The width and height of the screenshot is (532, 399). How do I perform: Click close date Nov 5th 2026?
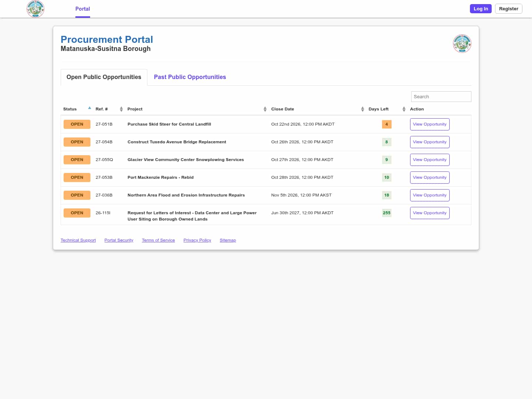click(x=301, y=195)
